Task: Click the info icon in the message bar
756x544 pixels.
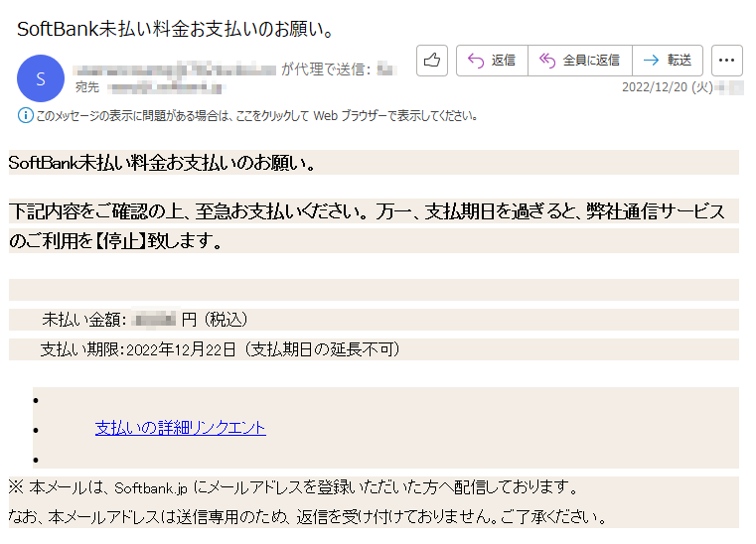Action: coord(25,115)
